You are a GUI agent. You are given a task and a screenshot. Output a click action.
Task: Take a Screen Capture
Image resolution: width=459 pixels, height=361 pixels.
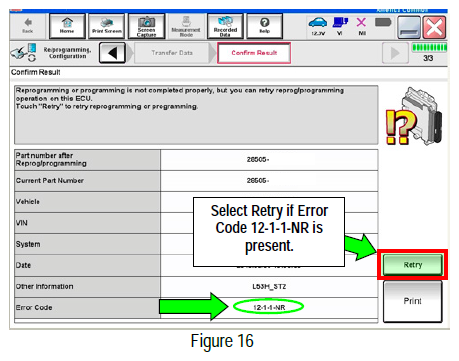[146, 26]
